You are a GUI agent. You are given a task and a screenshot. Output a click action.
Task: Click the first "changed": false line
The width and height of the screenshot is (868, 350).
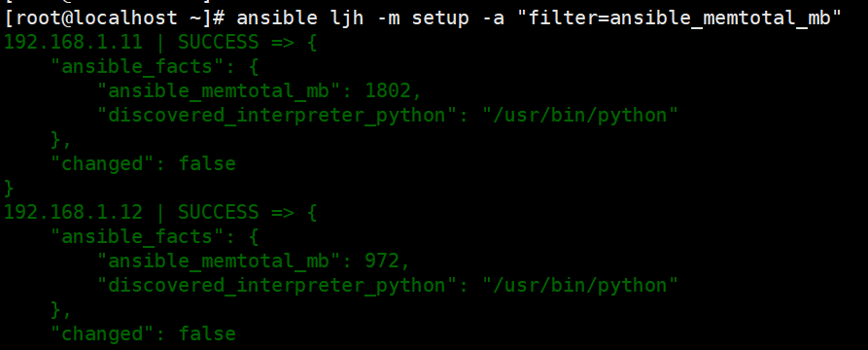pyautogui.click(x=144, y=163)
